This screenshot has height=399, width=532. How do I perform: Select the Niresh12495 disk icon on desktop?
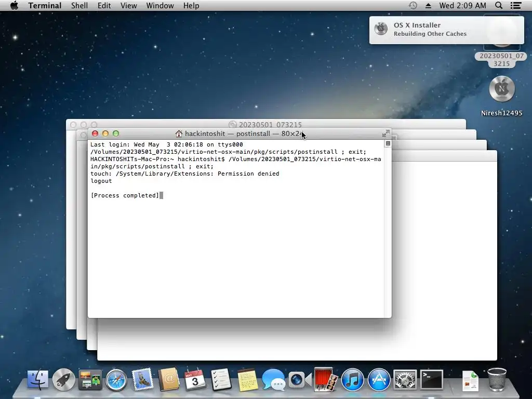pyautogui.click(x=502, y=89)
